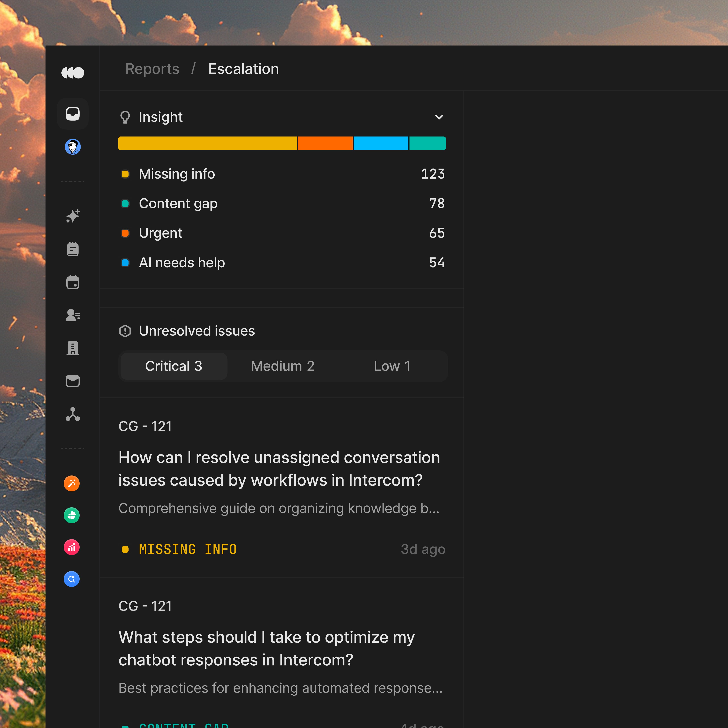Click yellow Missing info bar segment

(x=207, y=144)
